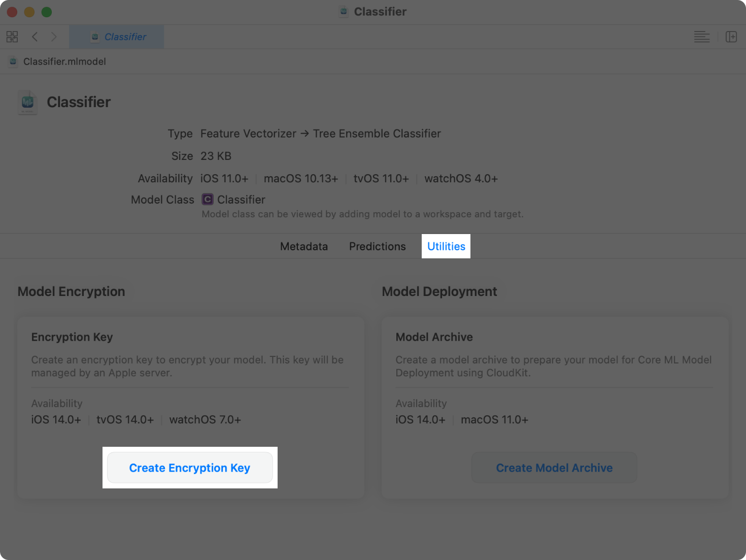Click the Core ML model thumbnail beside the Classifier heading
Viewport: 746px width, 560px height.
(27, 102)
